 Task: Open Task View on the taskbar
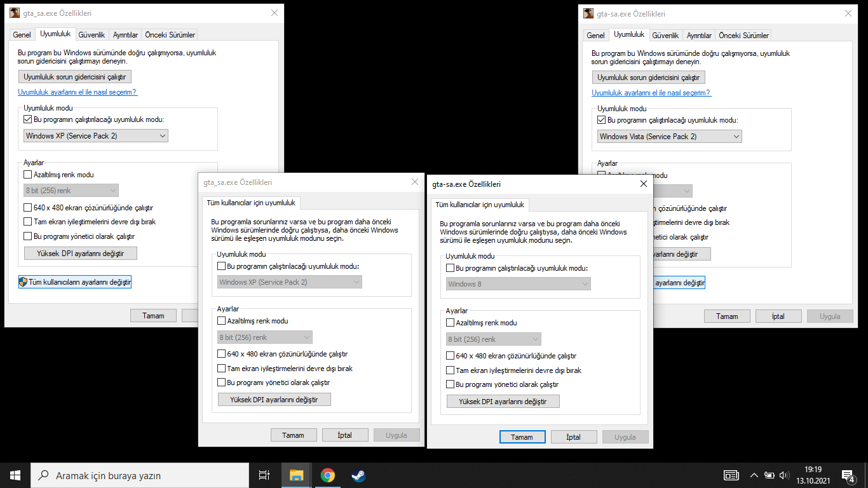264,475
